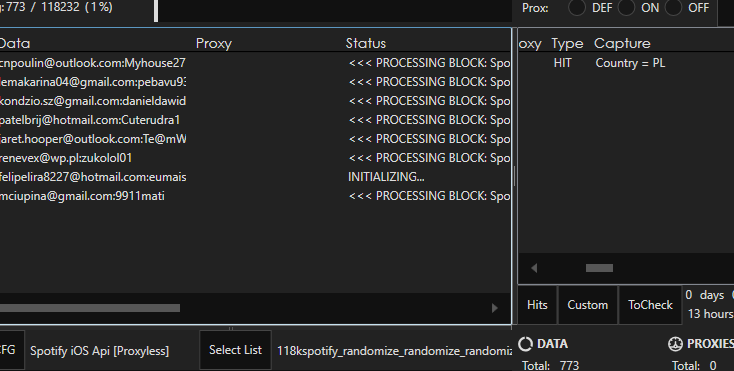Select the ON proxy radio button
Viewport: 734px width, 371px height.
point(626,8)
